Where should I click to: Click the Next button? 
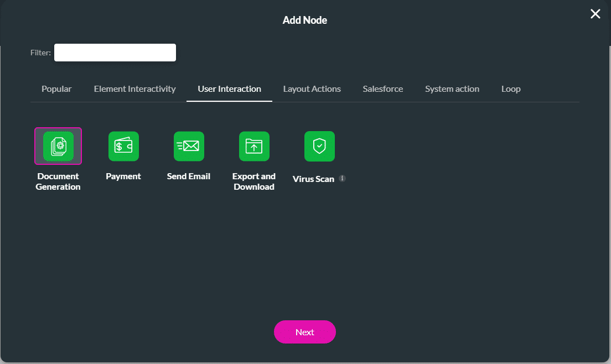(305, 332)
